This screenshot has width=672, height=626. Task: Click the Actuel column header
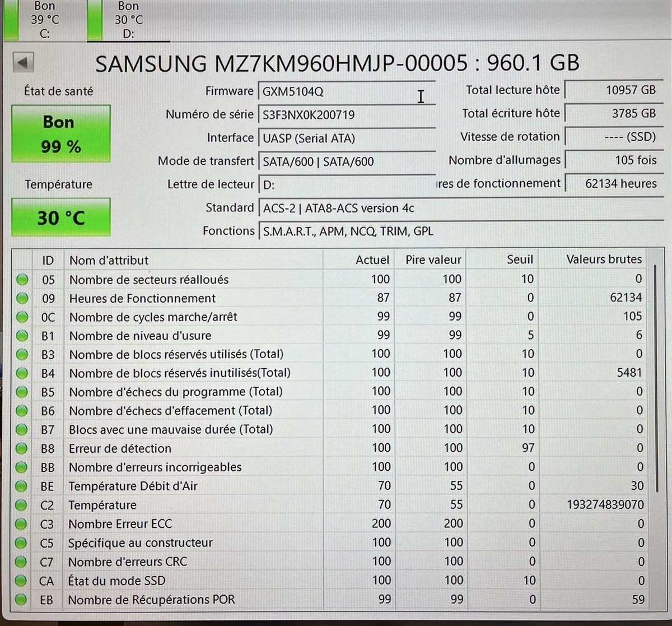(358, 260)
